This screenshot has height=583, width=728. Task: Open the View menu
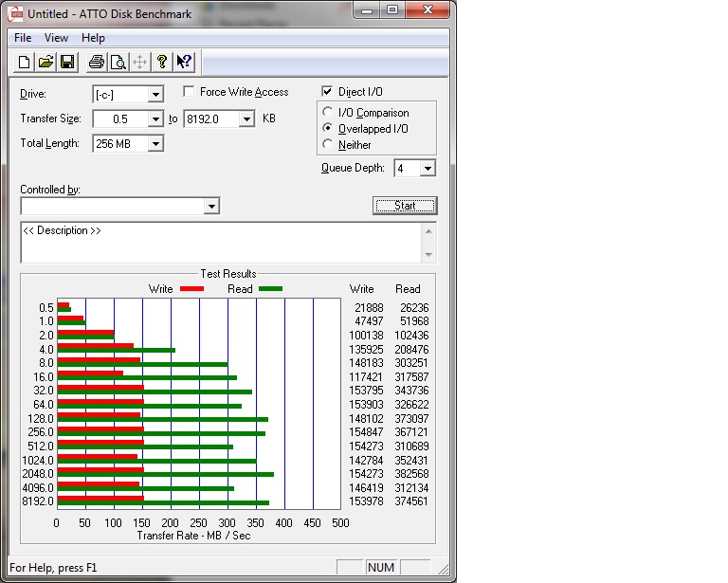[x=57, y=38]
